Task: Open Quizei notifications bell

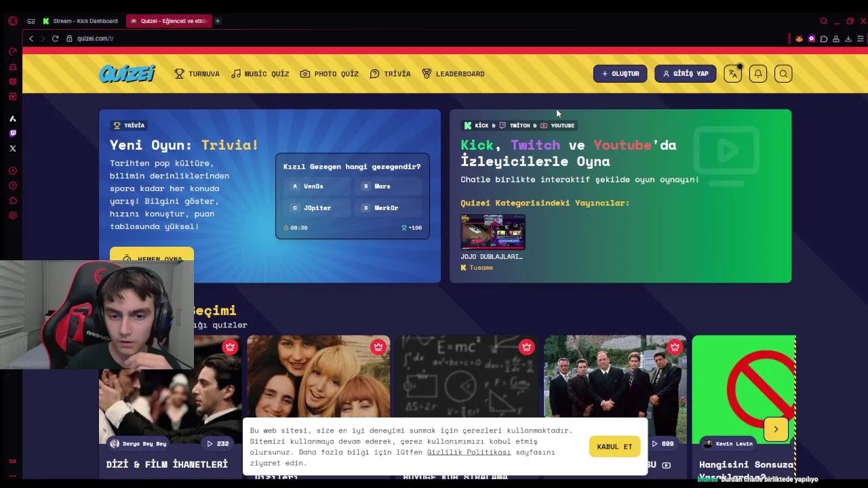Action: coord(758,74)
